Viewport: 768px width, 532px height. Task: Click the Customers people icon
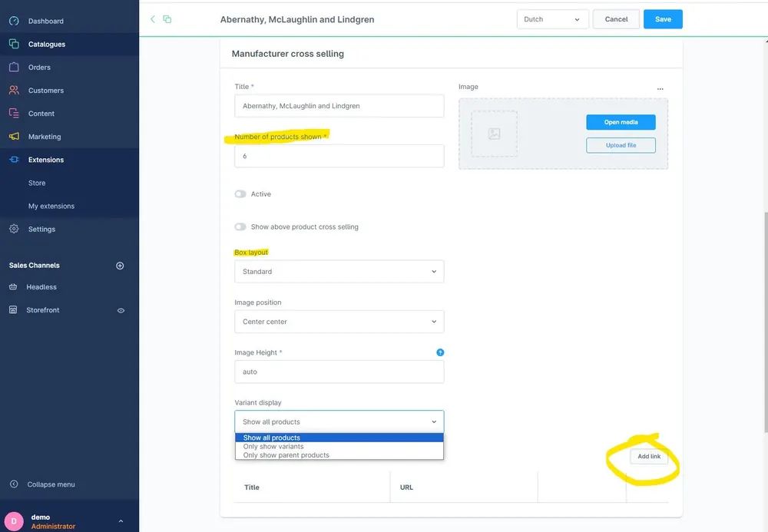coord(14,90)
